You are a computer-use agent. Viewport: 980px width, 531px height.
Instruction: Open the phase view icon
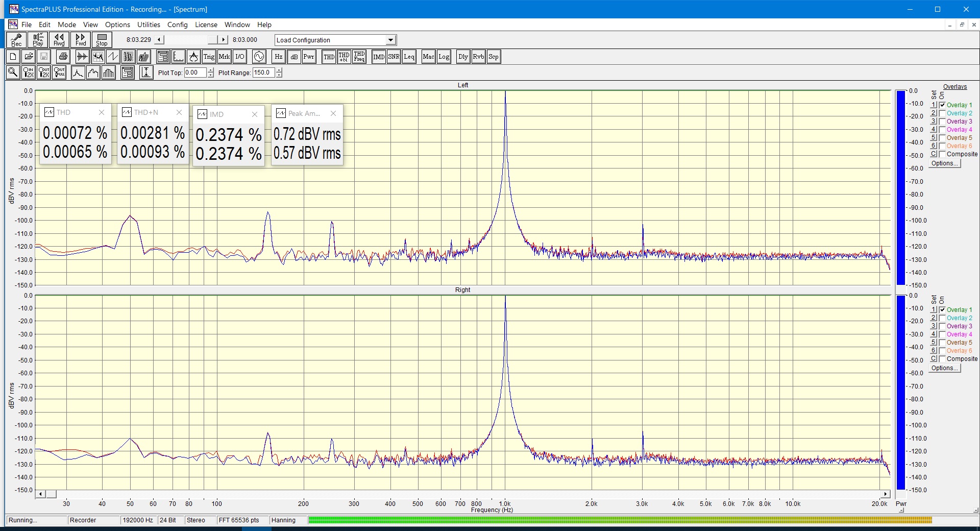pyautogui.click(x=113, y=57)
